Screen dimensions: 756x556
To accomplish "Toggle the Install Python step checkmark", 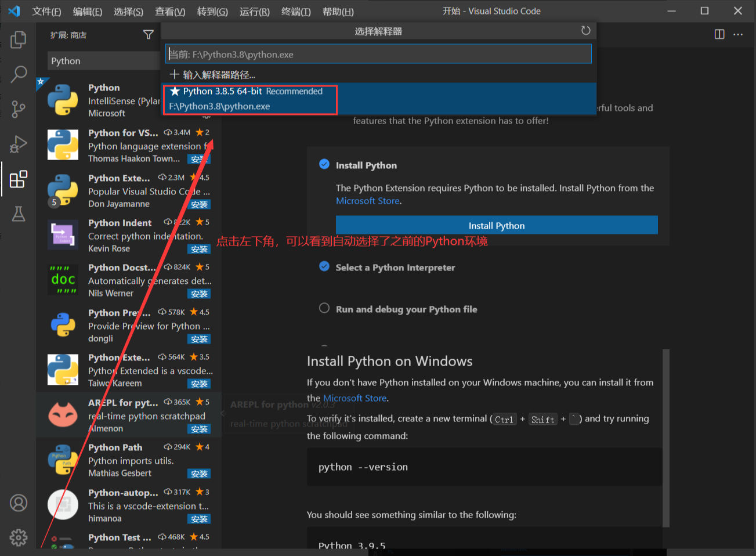I will point(324,164).
